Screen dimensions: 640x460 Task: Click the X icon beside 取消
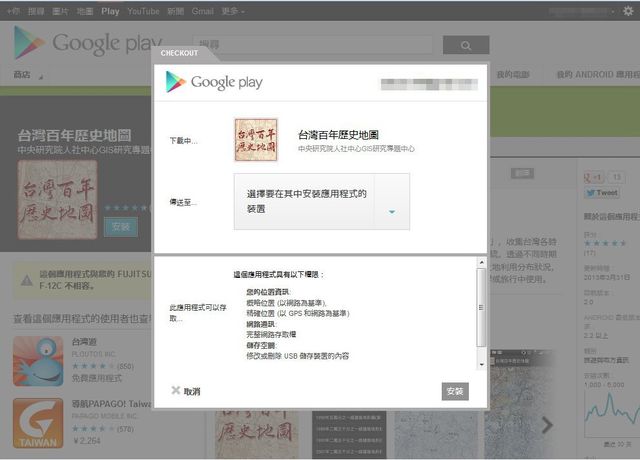(175, 391)
